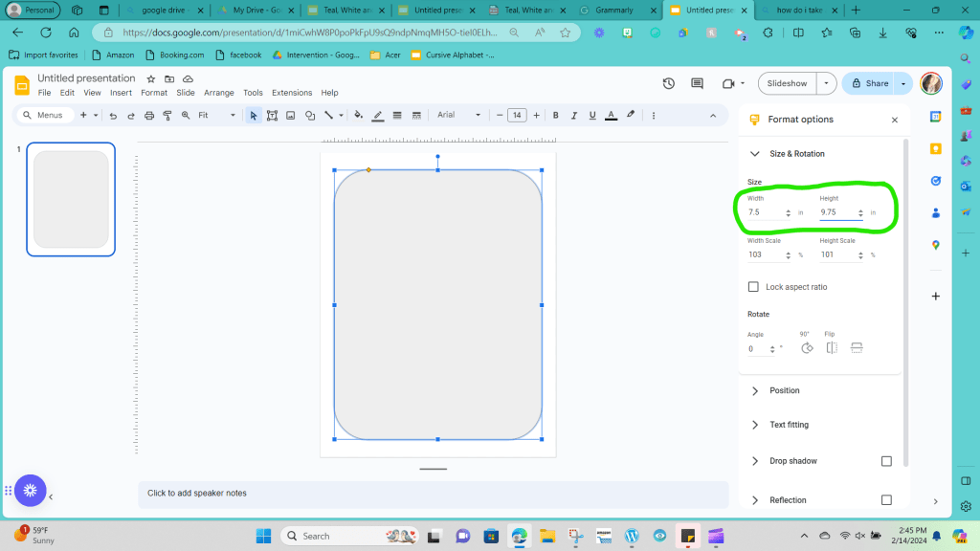Expand the Position section
The width and height of the screenshot is (980, 551).
tap(784, 390)
